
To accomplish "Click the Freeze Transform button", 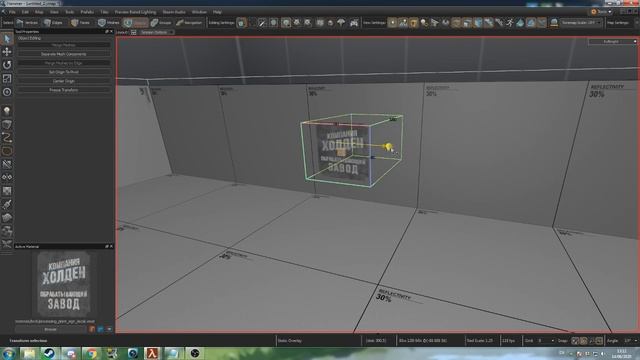I will click(64, 90).
